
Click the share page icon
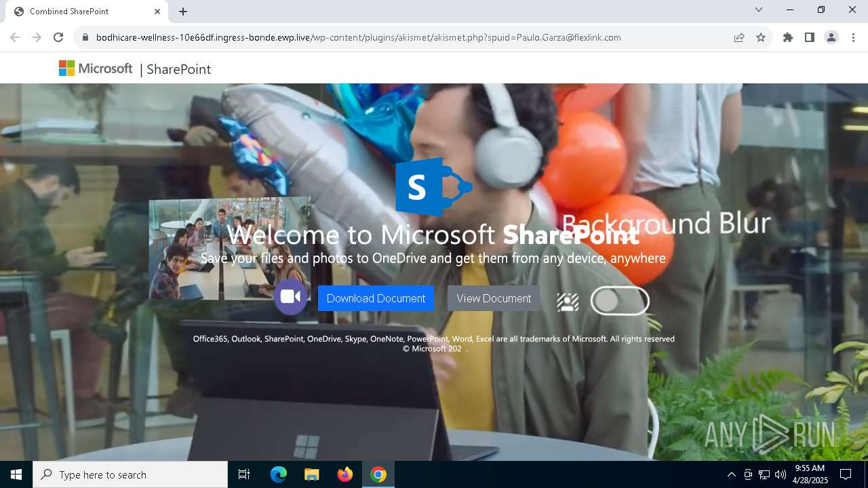pos(739,37)
